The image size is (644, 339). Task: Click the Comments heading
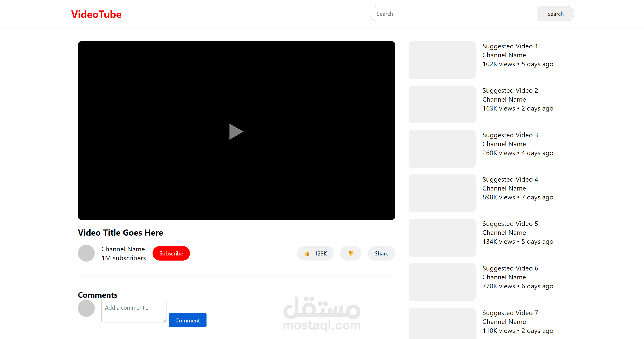(98, 295)
